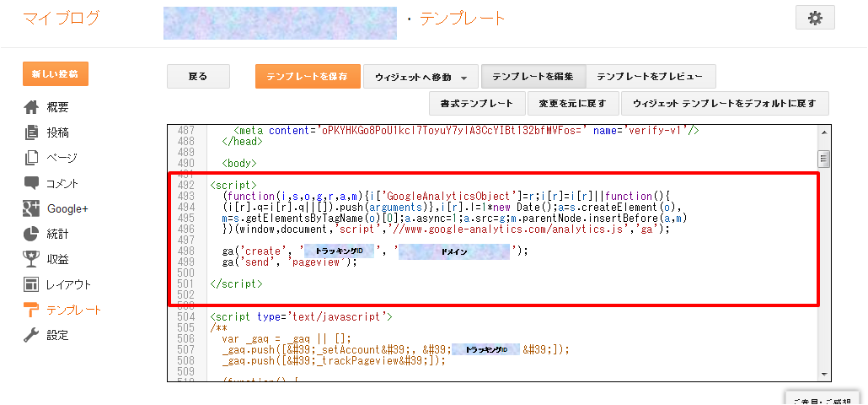868x405 pixels.
Task: Click the レイアウト layout icon
Action: pos(31,284)
